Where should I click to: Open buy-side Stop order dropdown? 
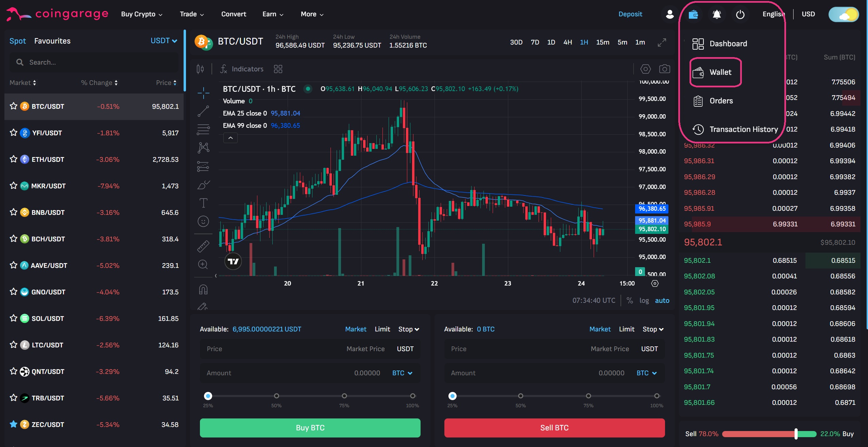tap(409, 329)
